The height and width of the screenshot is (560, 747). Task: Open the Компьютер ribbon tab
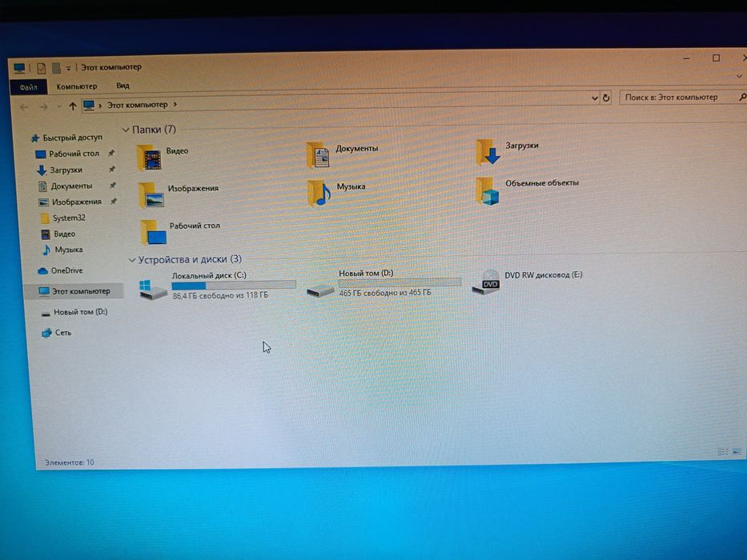(76, 86)
